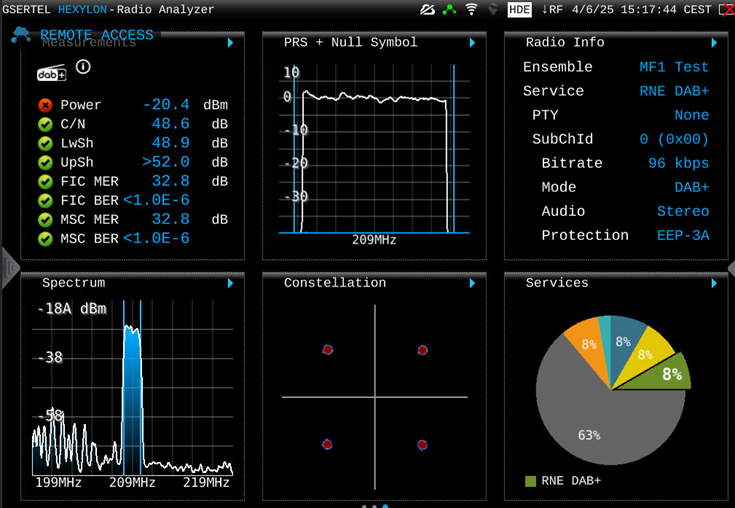This screenshot has height=508, width=735.
Task: Click the green check beside FIC MER
Action: 45,181
